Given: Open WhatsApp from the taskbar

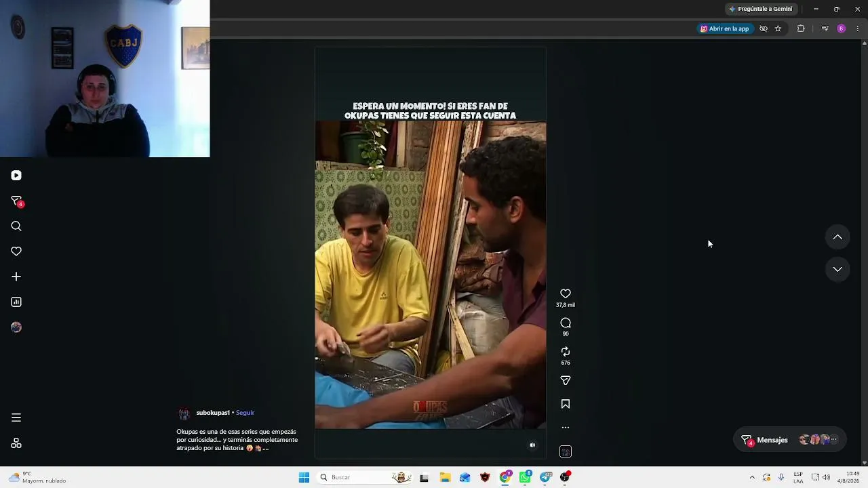Looking at the screenshot, I should pos(526,477).
